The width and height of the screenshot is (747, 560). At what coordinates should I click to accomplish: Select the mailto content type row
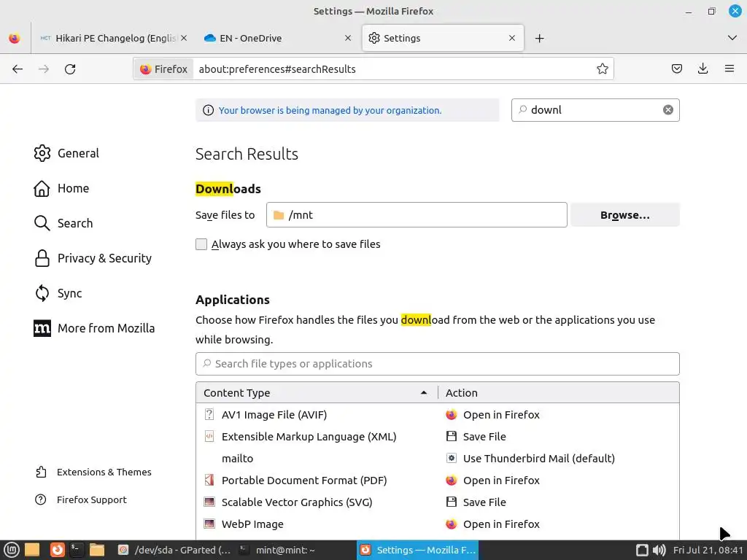click(x=438, y=459)
